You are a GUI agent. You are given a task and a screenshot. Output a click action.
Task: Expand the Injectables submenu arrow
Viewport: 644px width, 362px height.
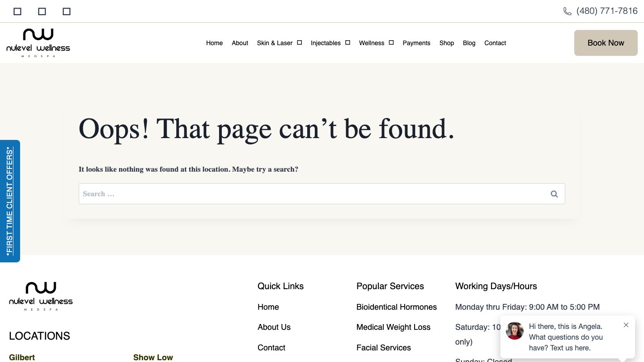347,42
